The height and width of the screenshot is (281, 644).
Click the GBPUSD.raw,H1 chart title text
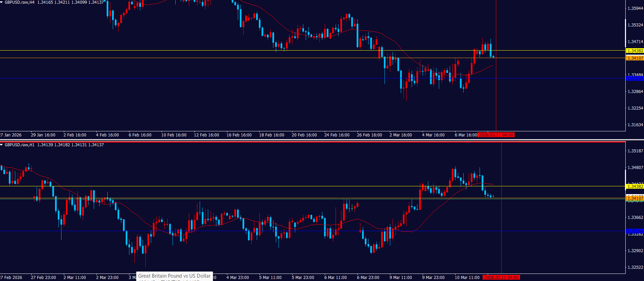coord(20,145)
